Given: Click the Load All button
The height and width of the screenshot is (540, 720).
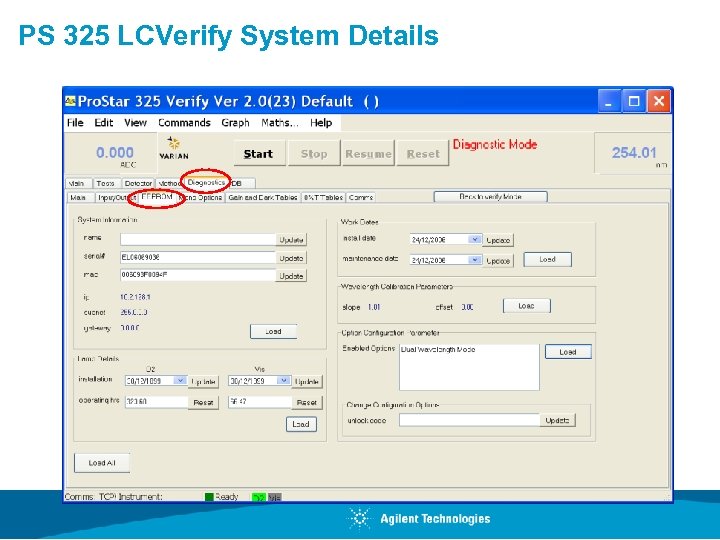Looking at the screenshot, I should tap(102, 463).
